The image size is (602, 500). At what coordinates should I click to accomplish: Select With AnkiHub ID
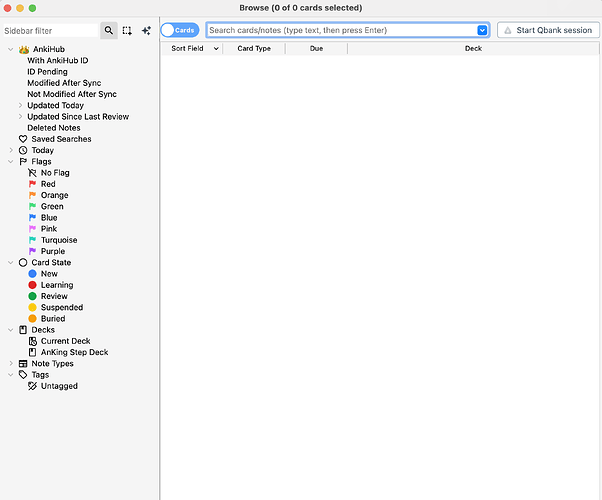[58, 61]
